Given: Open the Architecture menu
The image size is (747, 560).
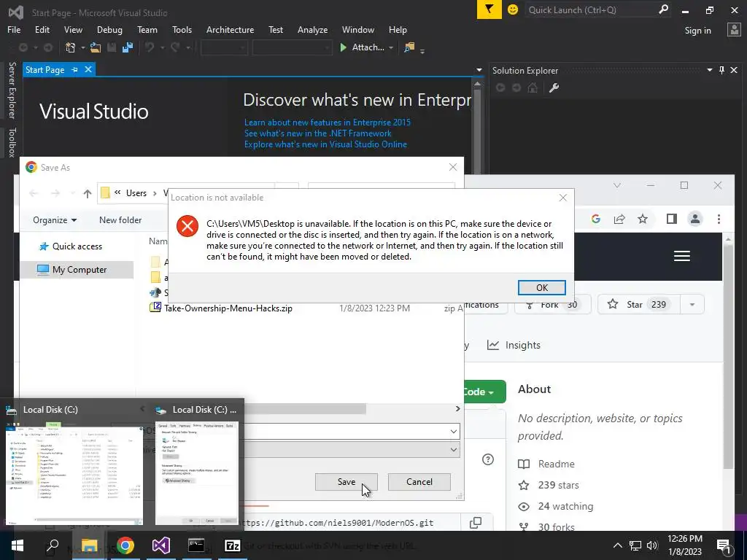Looking at the screenshot, I should click(230, 29).
